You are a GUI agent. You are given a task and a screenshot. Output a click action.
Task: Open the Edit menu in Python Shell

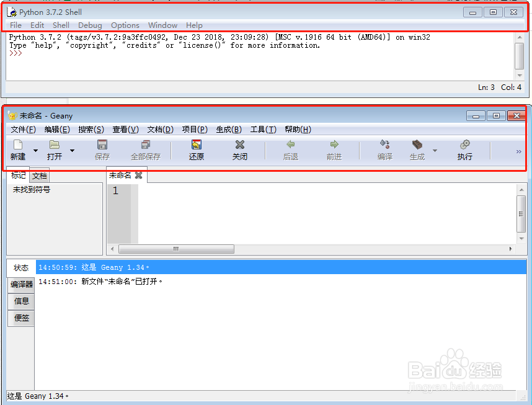click(x=37, y=25)
